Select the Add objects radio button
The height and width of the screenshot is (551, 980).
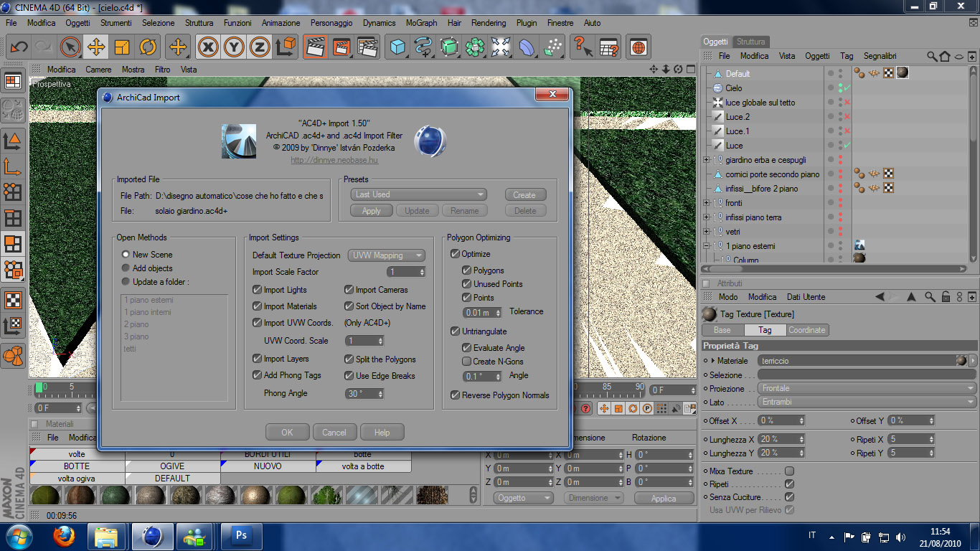pyautogui.click(x=126, y=268)
